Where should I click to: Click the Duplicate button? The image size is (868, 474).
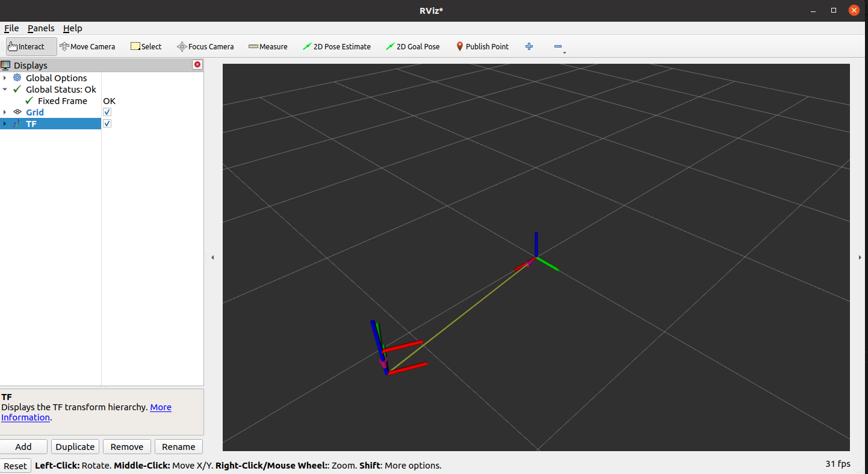75,446
